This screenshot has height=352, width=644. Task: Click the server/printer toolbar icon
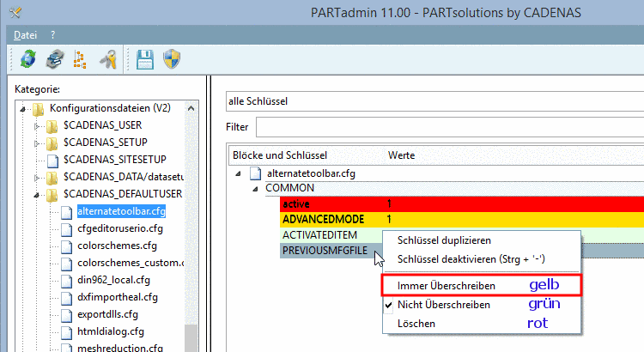pyautogui.click(x=55, y=59)
